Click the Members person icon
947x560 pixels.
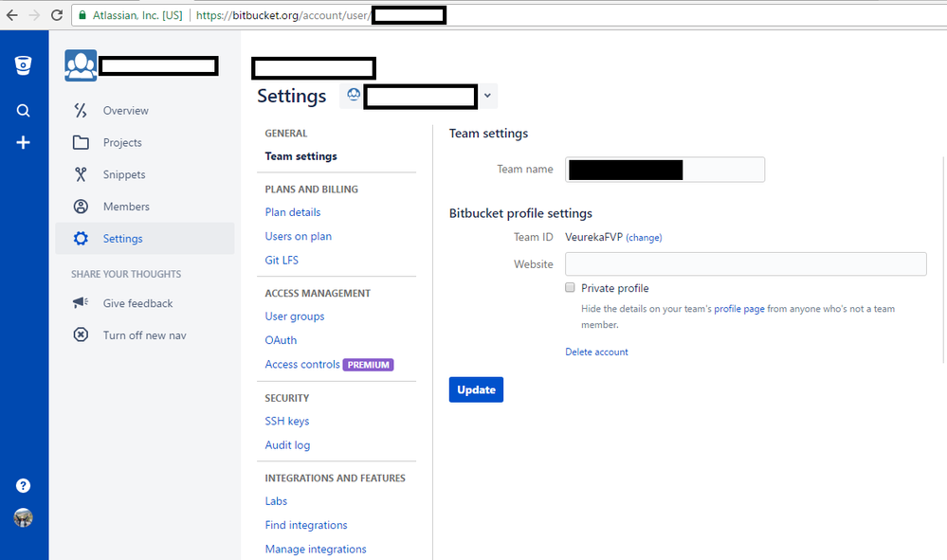[x=81, y=207]
